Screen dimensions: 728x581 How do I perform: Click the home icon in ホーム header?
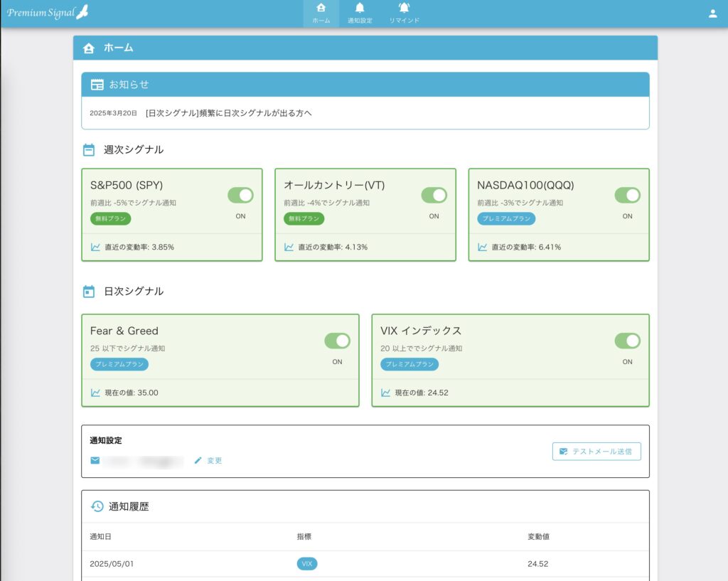[x=89, y=48]
